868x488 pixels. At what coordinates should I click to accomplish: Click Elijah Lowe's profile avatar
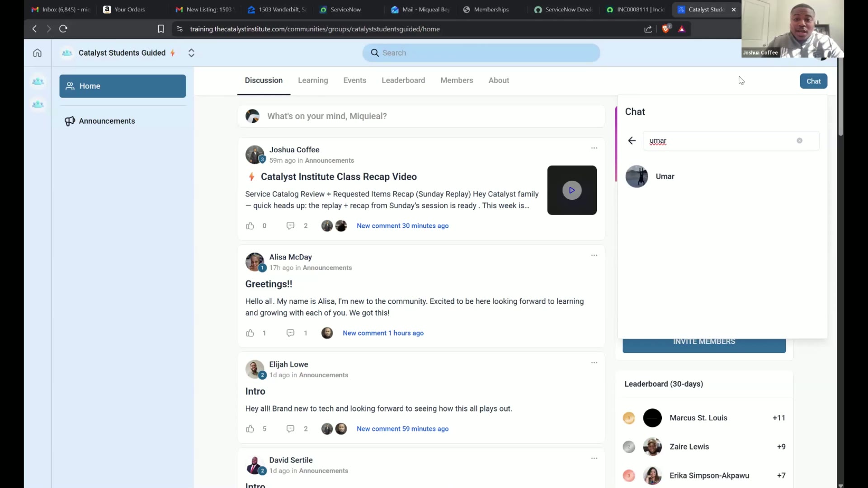pyautogui.click(x=255, y=369)
